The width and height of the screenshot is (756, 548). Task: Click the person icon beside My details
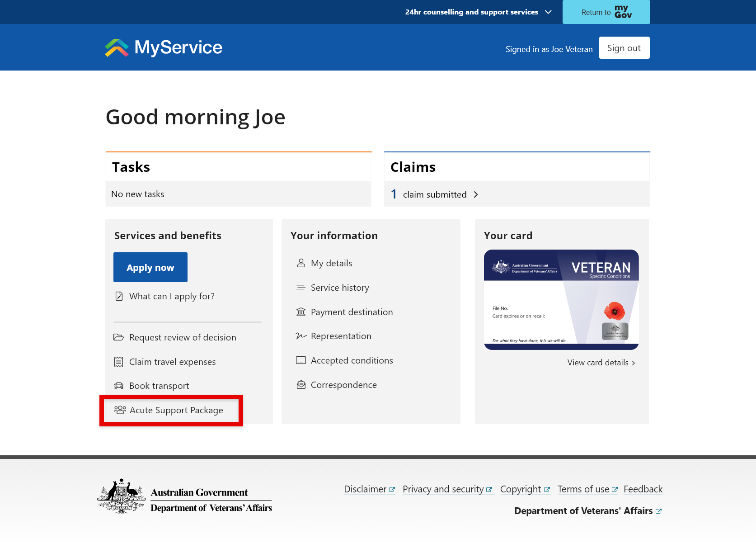click(x=301, y=263)
